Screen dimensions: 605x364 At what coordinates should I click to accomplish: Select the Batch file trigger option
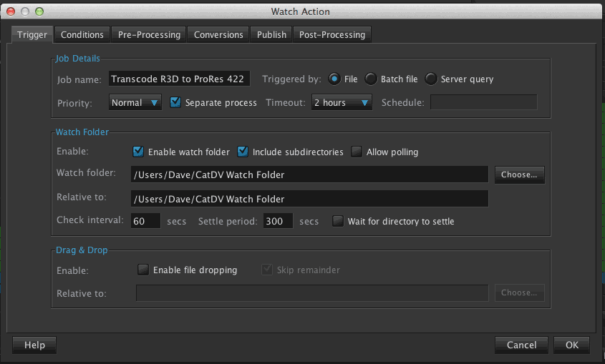click(x=372, y=79)
